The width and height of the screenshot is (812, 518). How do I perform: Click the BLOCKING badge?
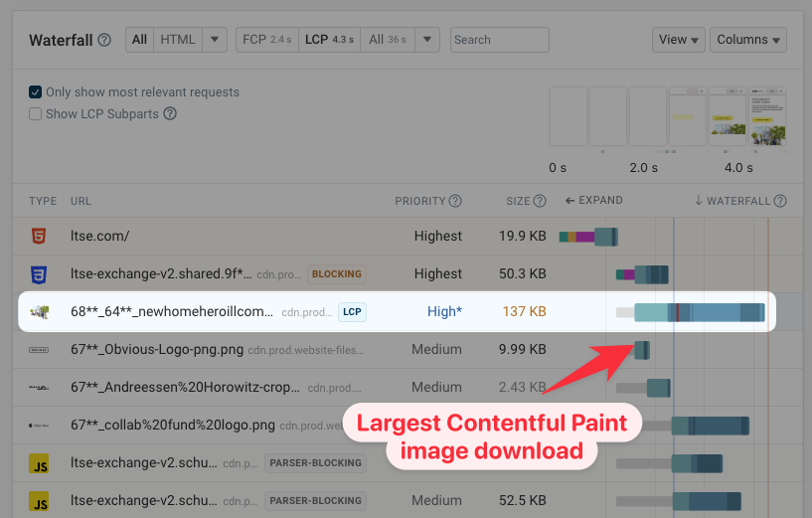click(337, 274)
